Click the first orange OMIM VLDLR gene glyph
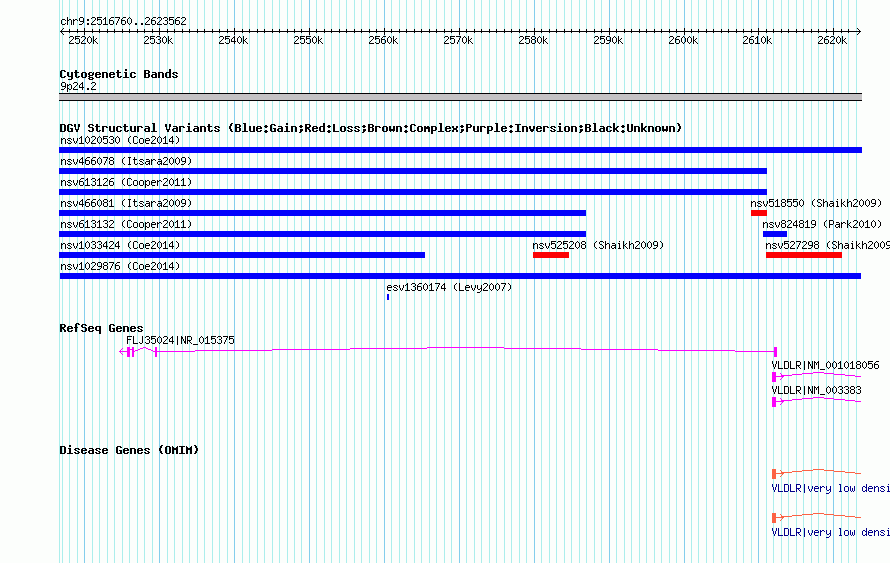The height and width of the screenshot is (563, 890). 816,472
